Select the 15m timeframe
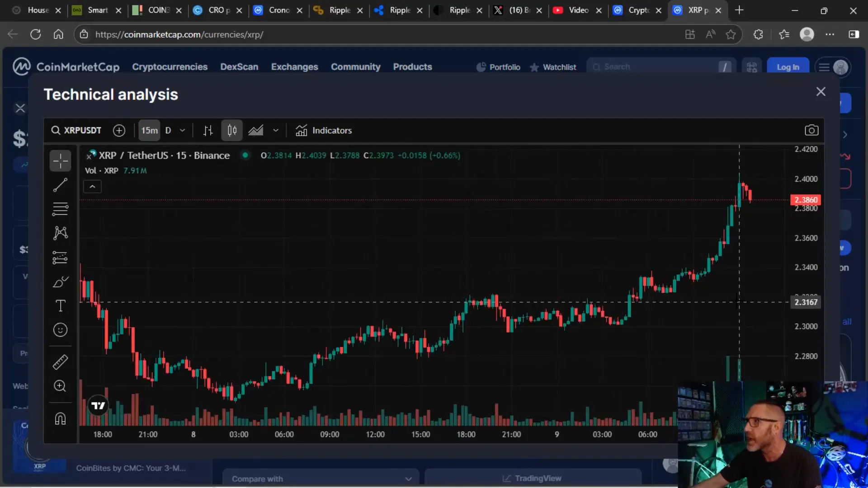Viewport: 868px width, 488px height. (149, 131)
